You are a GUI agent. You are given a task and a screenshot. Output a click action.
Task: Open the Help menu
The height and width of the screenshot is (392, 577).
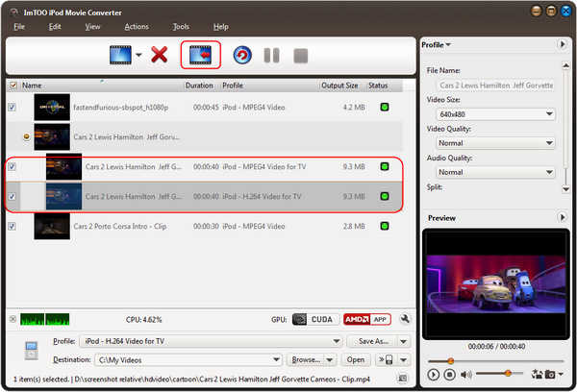coord(221,27)
